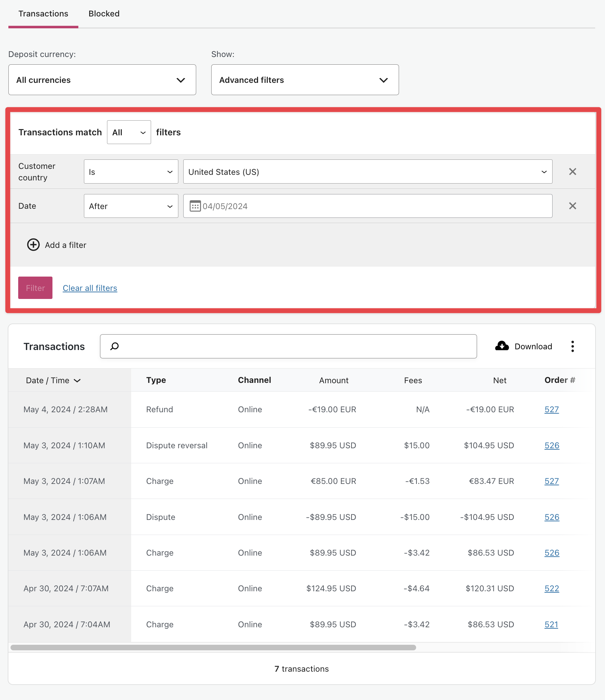Click the Download icon for transactions
The width and height of the screenshot is (605, 700).
coord(502,346)
